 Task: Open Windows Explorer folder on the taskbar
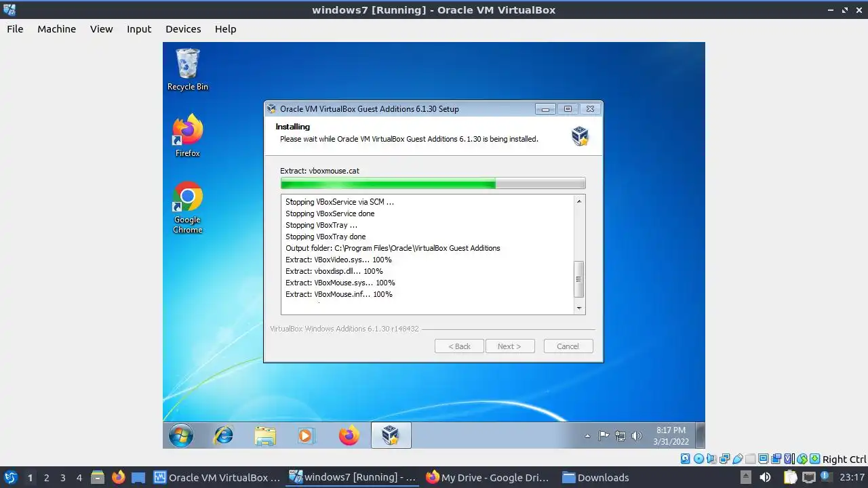point(265,435)
